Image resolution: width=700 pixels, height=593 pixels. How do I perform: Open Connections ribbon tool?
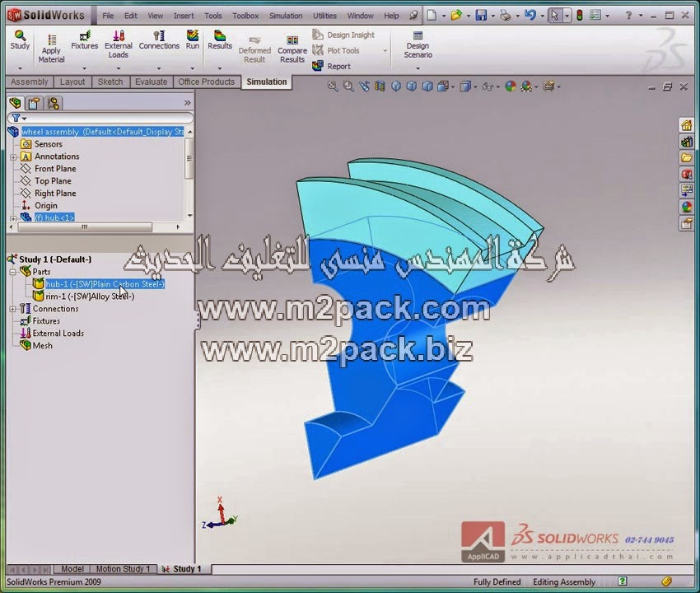(x=159, y=40)
